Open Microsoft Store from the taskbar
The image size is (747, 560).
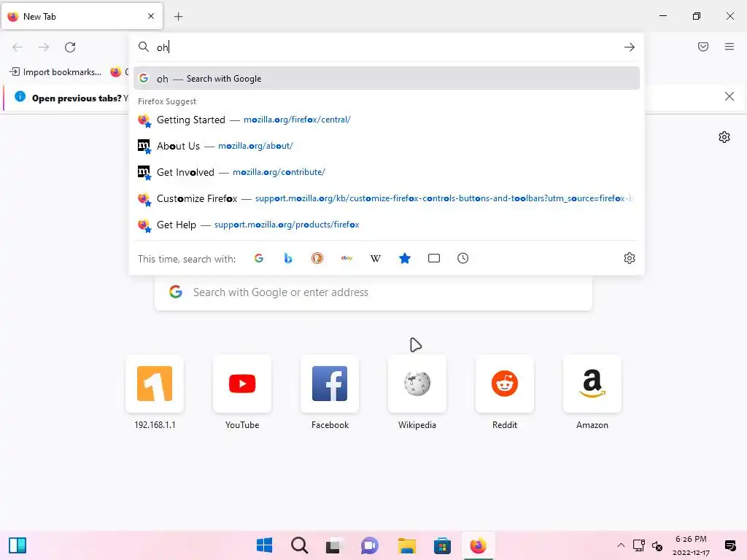(x=442, y=545)
